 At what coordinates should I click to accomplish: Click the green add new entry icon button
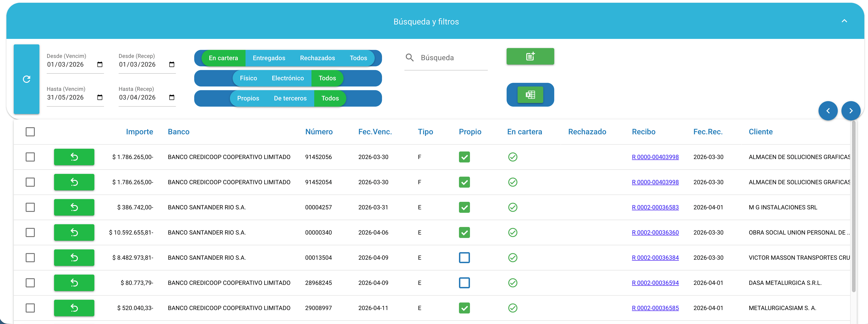point(530,56)
